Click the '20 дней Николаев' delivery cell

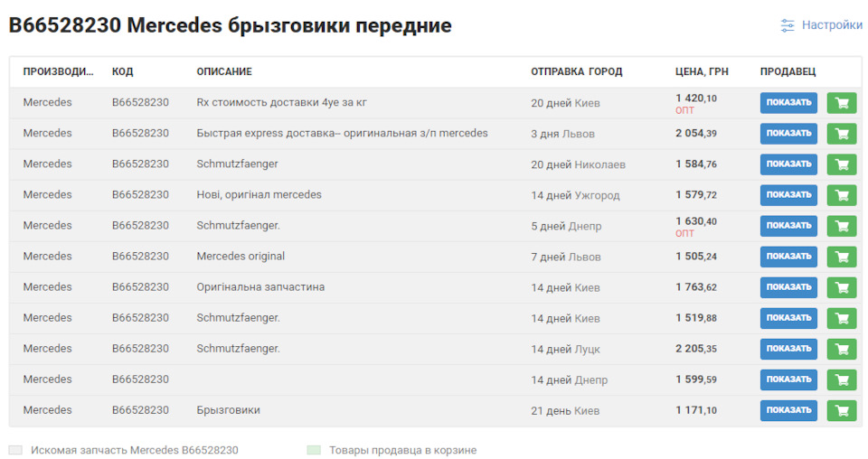coord(578,164)
